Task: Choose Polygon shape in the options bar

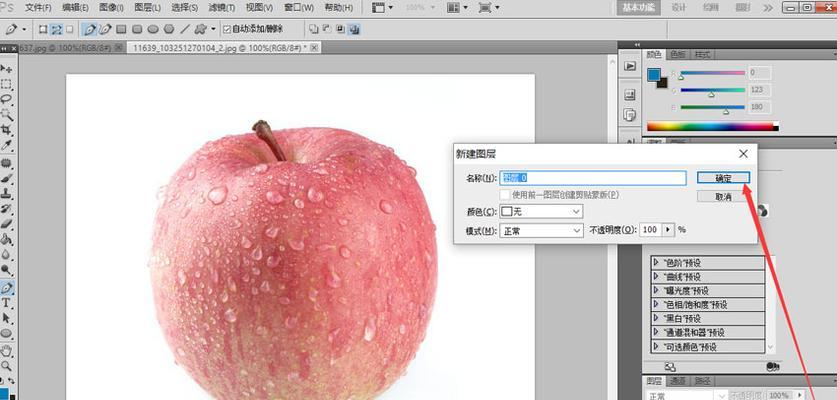Action: point(169,29)
